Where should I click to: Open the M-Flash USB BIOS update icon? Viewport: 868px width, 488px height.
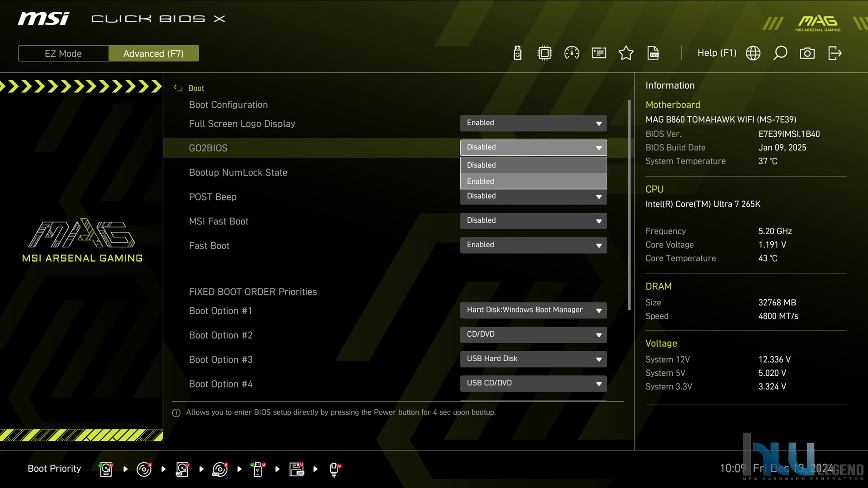click(x=517, y=53)
